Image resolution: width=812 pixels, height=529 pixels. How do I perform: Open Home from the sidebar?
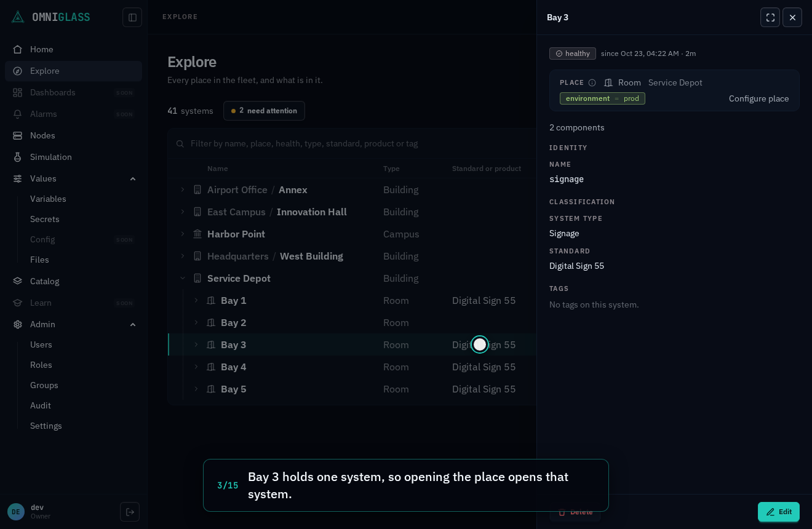pos(74,49)
